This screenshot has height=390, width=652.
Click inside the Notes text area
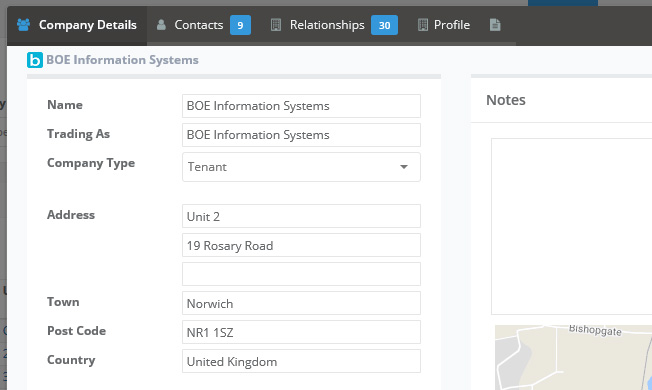click(x=571, y=227)
